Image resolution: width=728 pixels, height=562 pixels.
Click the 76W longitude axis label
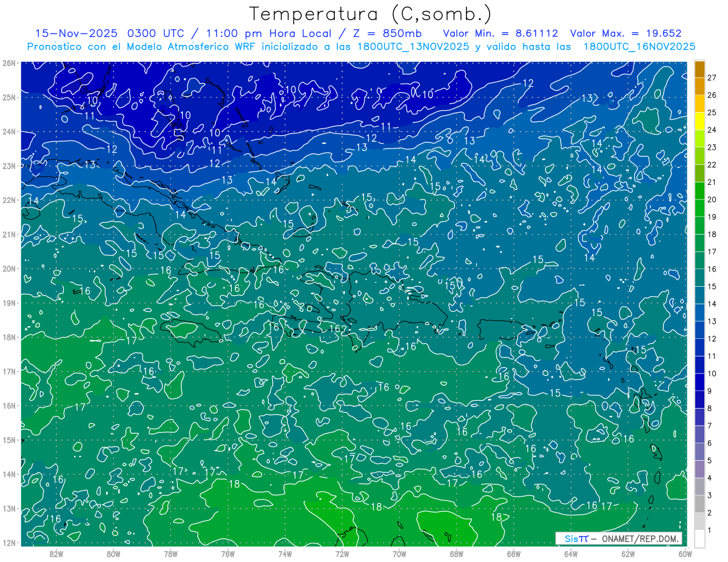(x=227, y=554)
